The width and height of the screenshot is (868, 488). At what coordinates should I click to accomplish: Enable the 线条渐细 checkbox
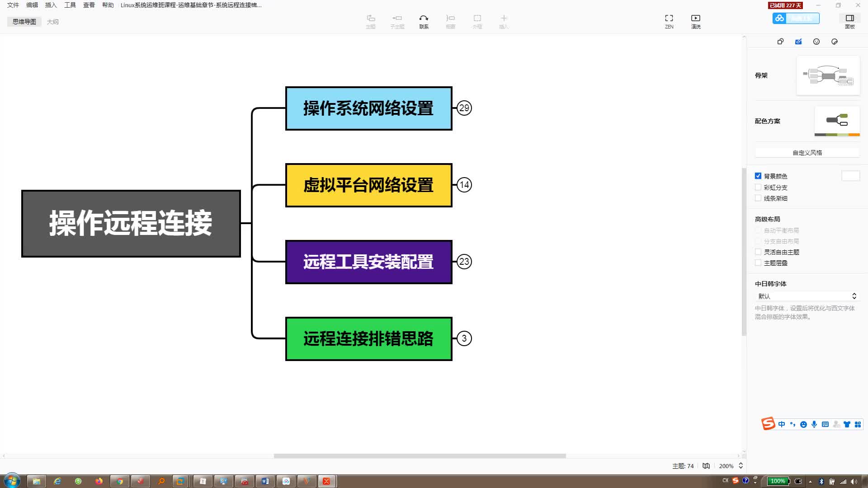point(758,198)
